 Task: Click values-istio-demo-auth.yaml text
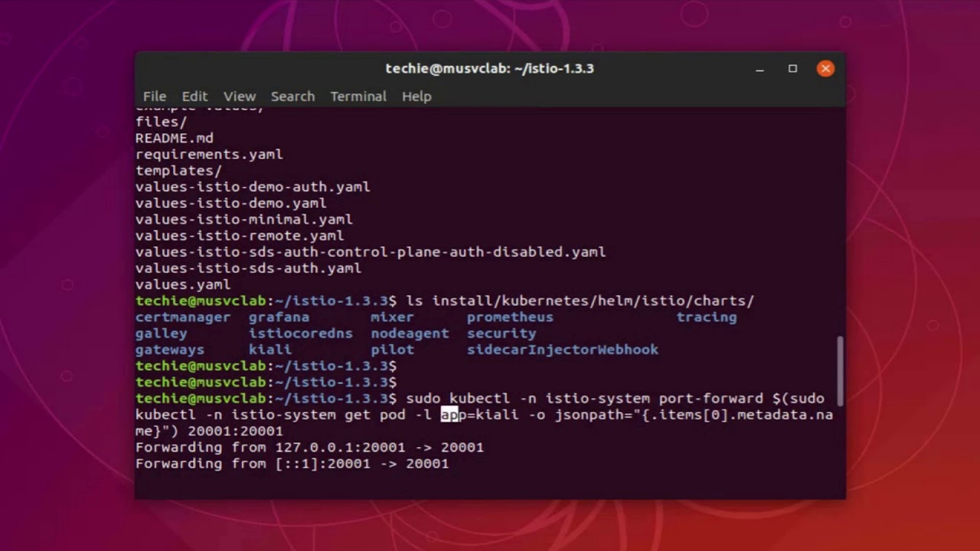253,187
